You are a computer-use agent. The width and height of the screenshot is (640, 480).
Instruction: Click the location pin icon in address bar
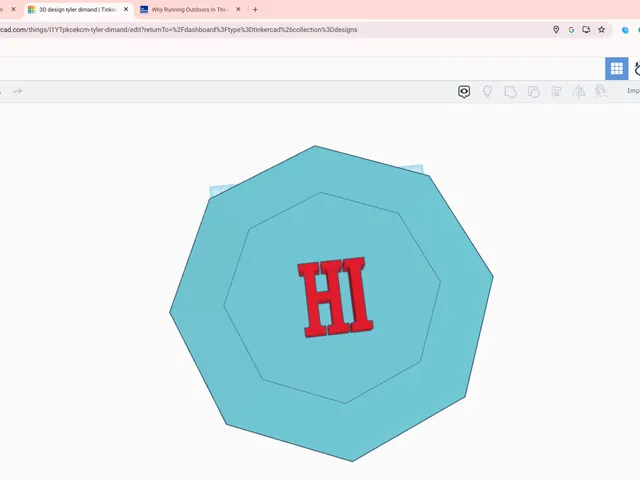(556, 29)
